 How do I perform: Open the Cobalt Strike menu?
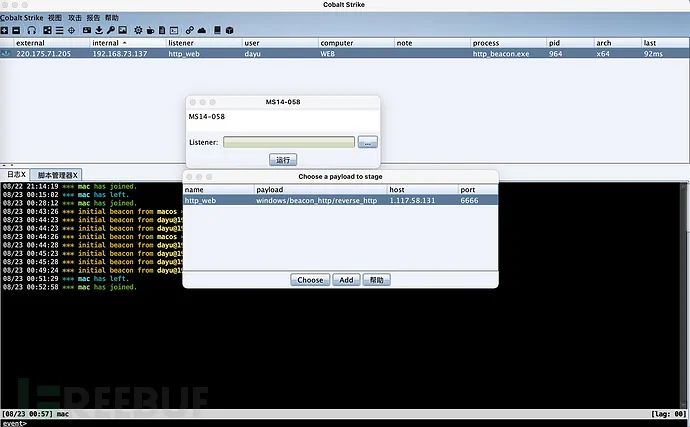pos(22,18)
